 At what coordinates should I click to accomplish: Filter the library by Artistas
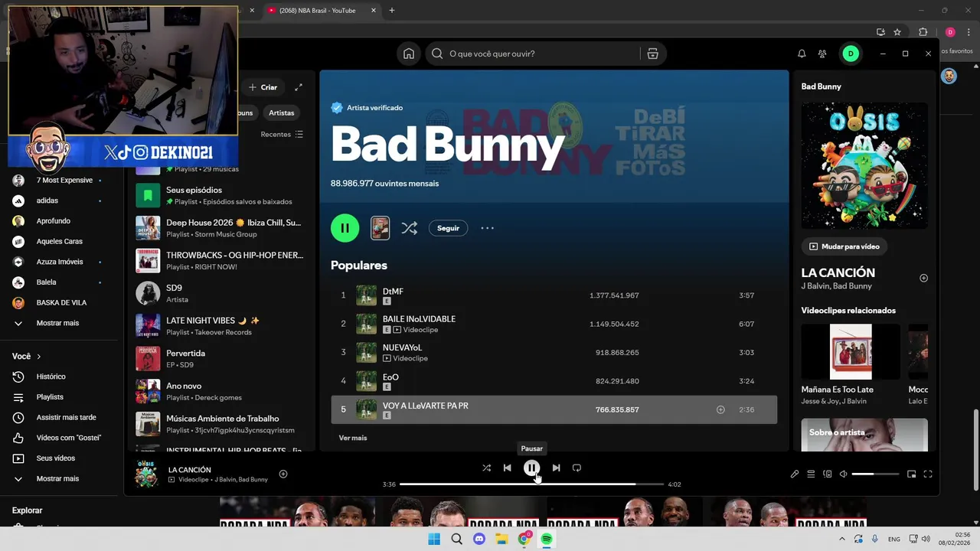click(x=281, y=112)
